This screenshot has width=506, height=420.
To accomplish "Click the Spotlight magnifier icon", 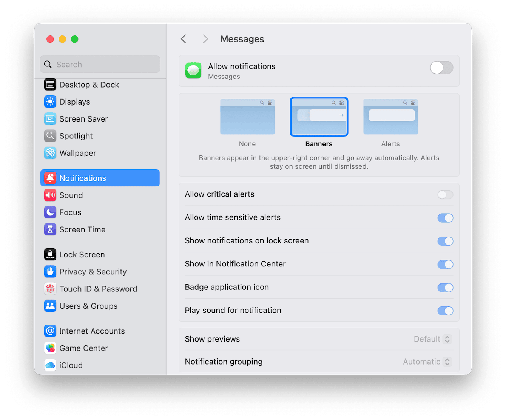I will pos(50,136).
